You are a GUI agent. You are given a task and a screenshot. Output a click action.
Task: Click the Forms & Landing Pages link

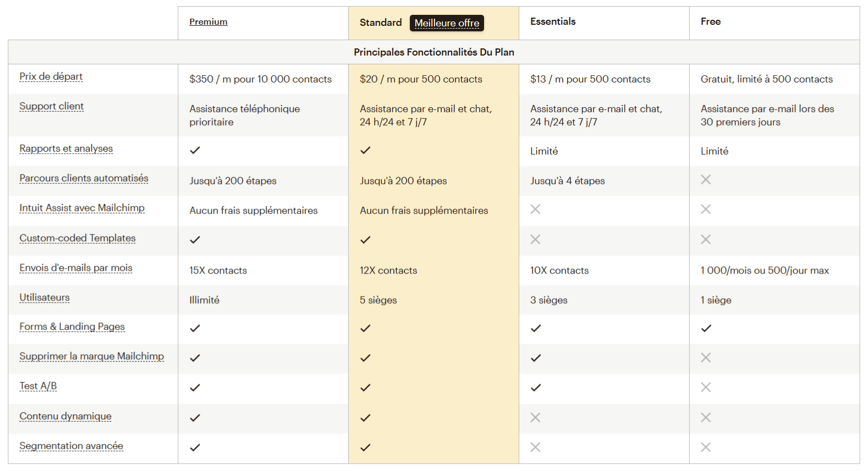[x=72, y=327]
